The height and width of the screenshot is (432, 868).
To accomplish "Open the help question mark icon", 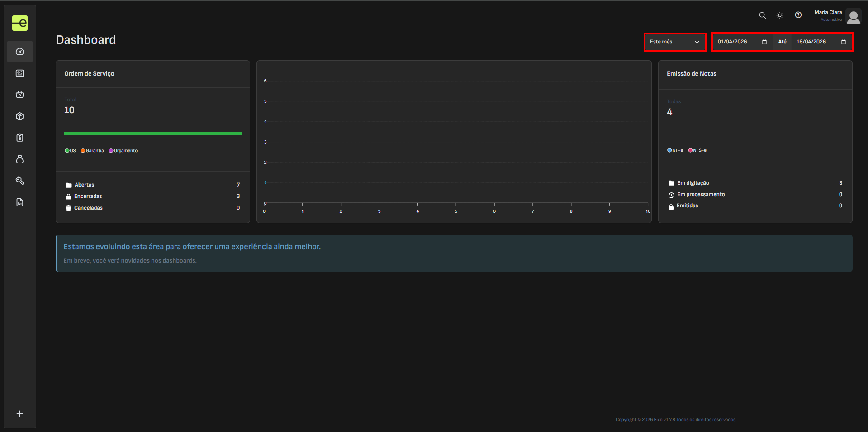I will coord(798,15).
